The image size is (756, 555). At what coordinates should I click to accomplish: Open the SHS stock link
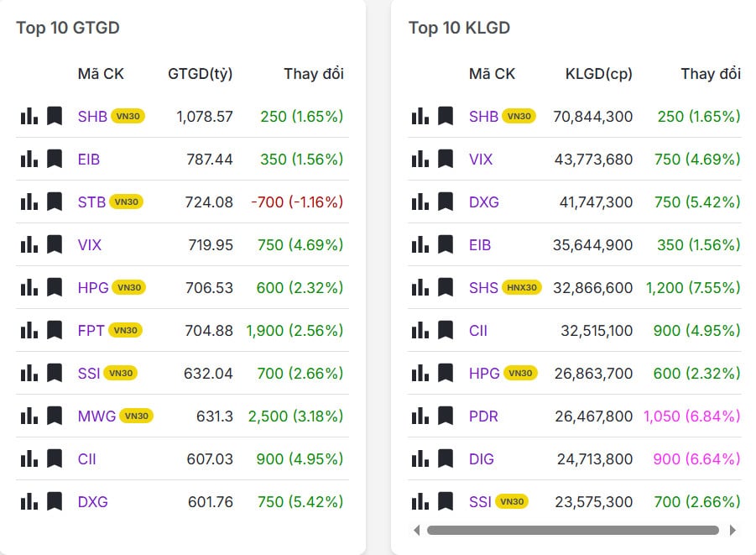tap(483, 287)
